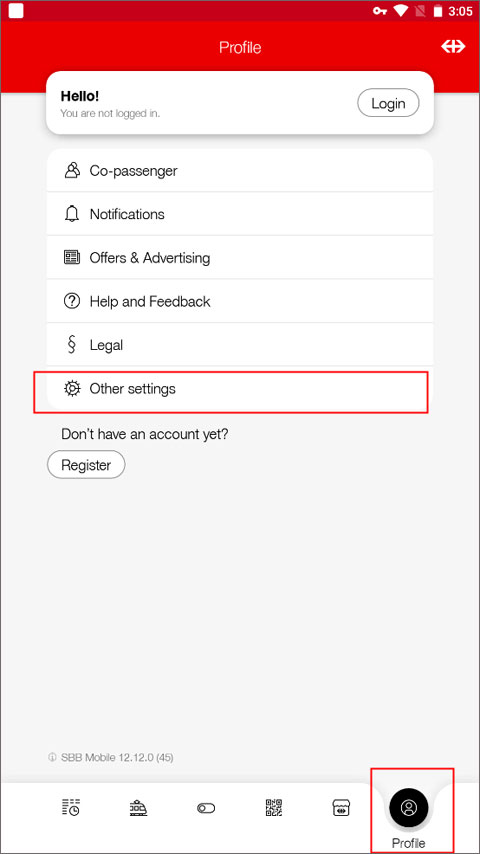Image resolution: width=480 pixels, height=854 pixels.
Task: Click the Login button
Action: tap(388, 103)
